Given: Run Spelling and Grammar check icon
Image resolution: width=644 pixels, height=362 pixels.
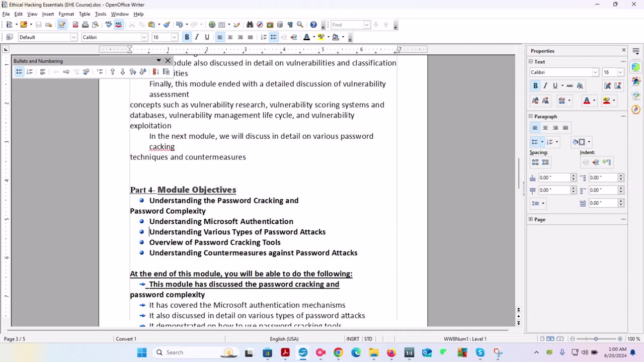Looking at the screenshot, I should [108, 25].
